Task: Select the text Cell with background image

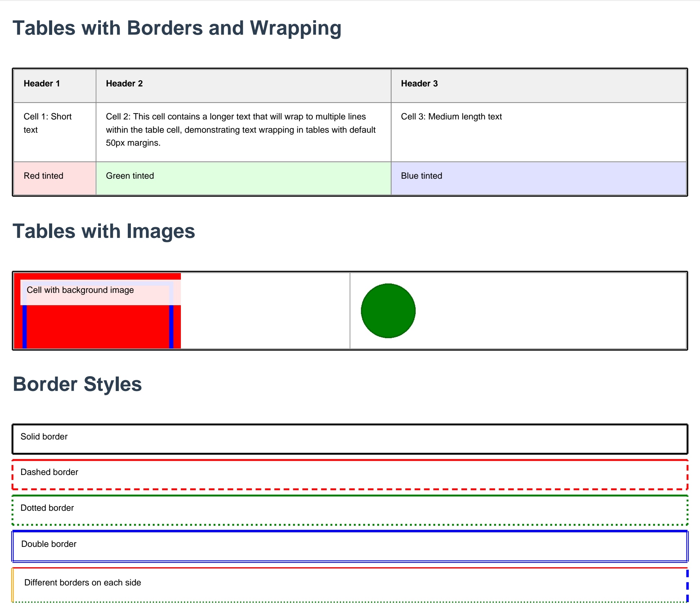Action: pyautogui.click(x=81, y=290)
